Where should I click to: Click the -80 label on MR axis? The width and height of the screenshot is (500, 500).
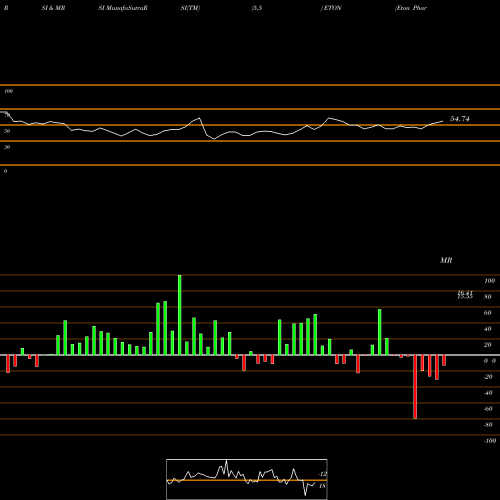pos(488,425)
